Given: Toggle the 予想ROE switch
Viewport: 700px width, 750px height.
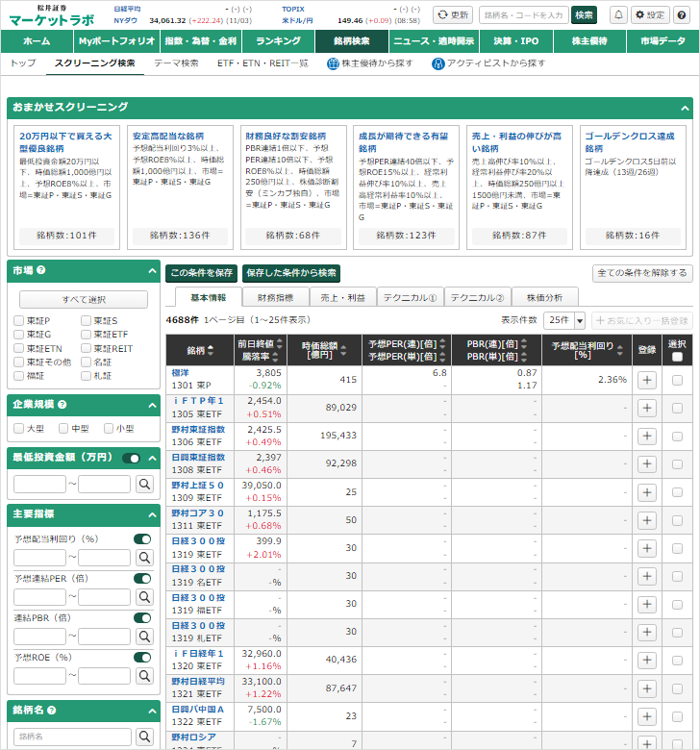Looking at the screenshot, I should pos(142,657).
